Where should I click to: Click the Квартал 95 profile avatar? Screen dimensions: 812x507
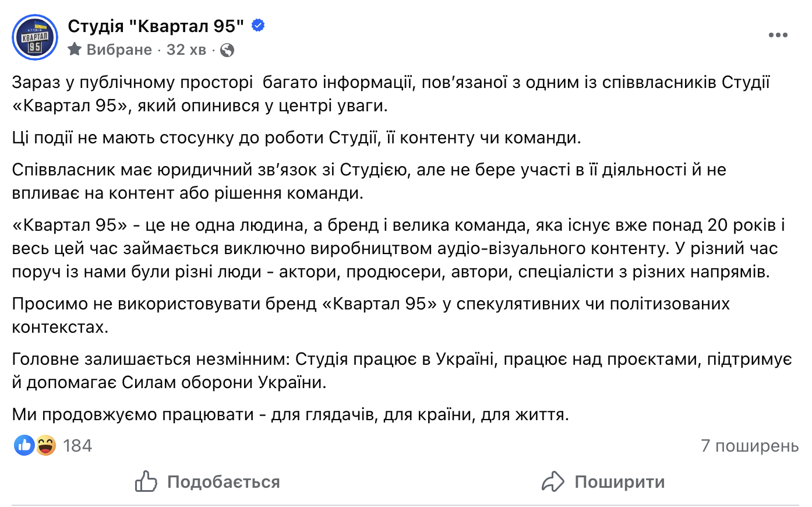(x=35, y=37)
